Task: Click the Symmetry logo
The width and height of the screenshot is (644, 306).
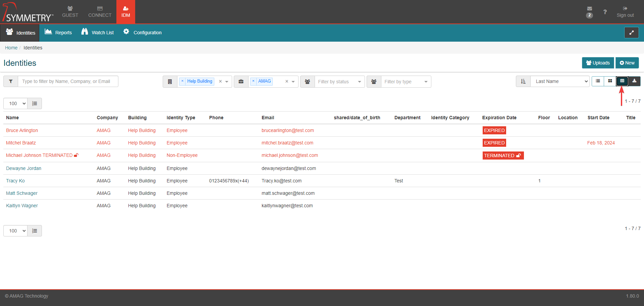Action: 28,12
